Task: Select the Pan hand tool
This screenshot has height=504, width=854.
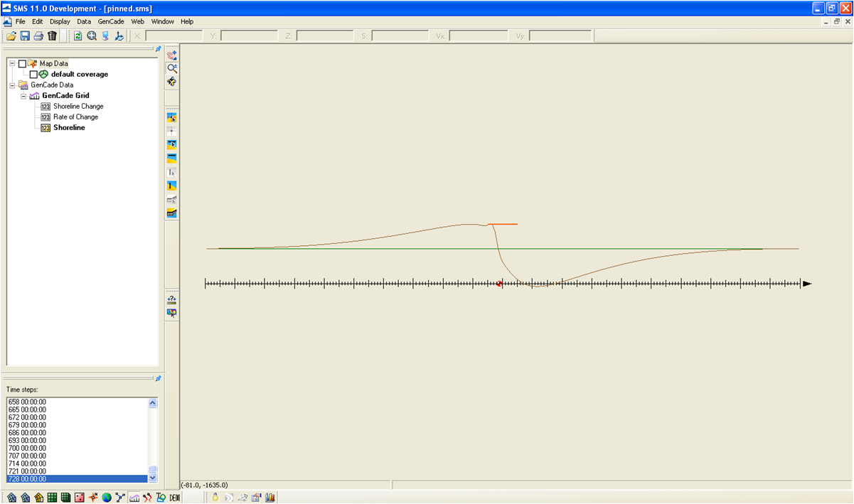Action: click(x=171, y=55)
